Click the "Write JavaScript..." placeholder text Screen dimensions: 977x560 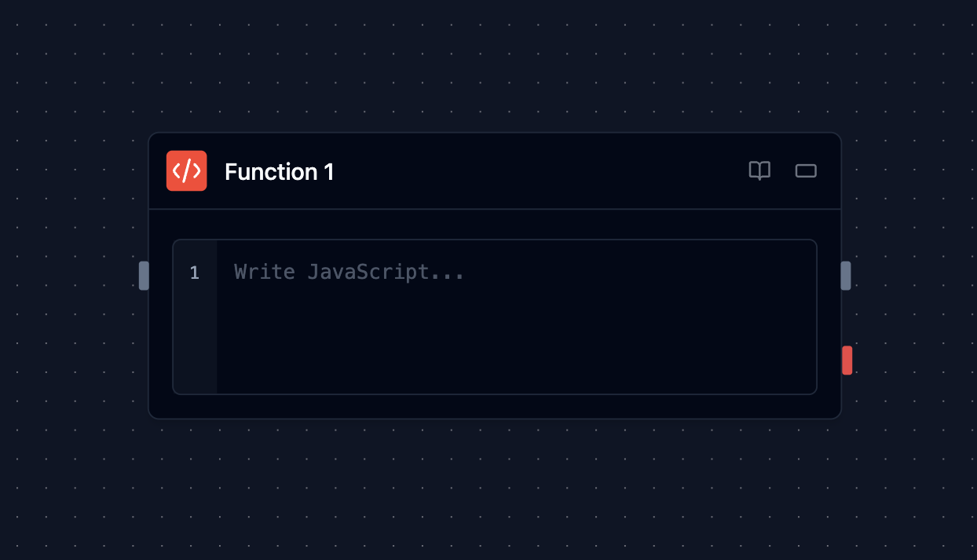click(x=349, y=273)
